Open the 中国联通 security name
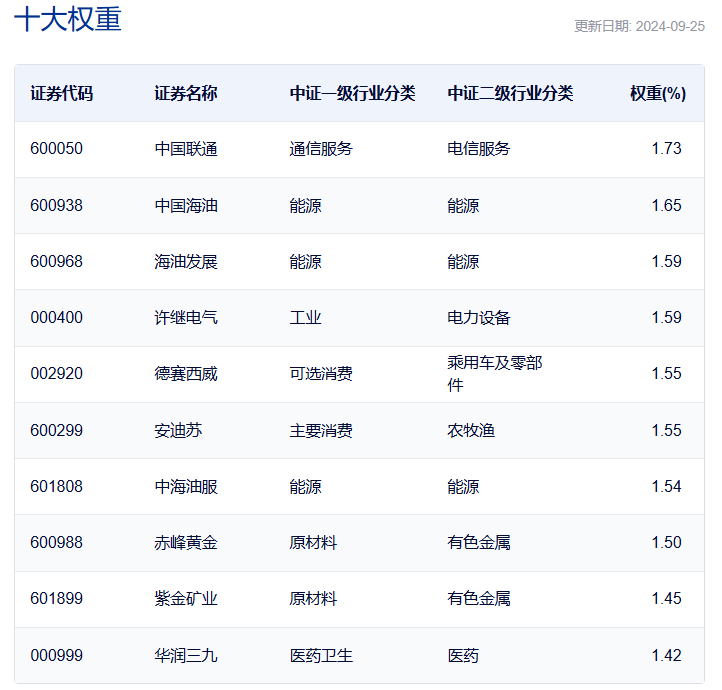722x690 pixels. pos(186,149)
